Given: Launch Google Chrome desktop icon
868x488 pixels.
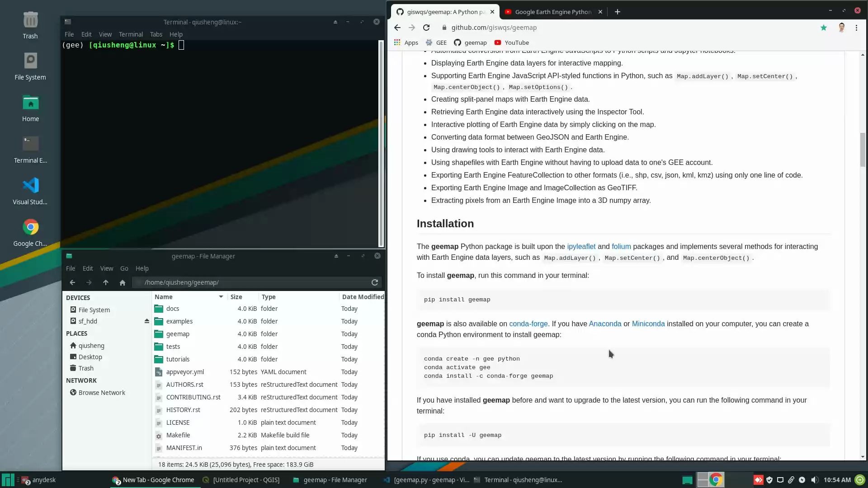Looking at the screenshot, I should [x=30, y=233].
